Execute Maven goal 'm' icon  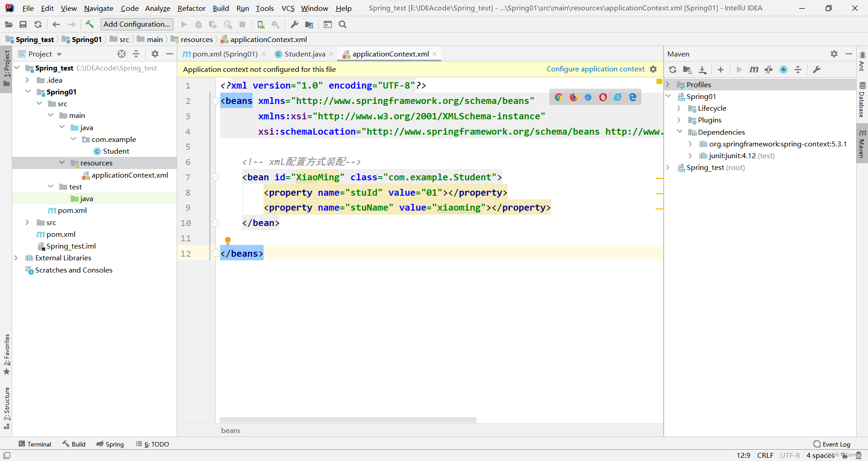click(754, 70)
